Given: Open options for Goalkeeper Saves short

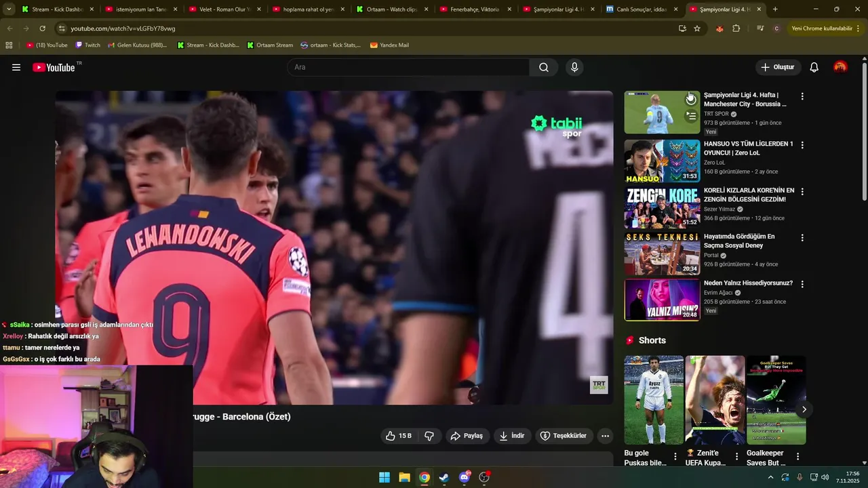Looking at the screenshot, I should 797,457.
